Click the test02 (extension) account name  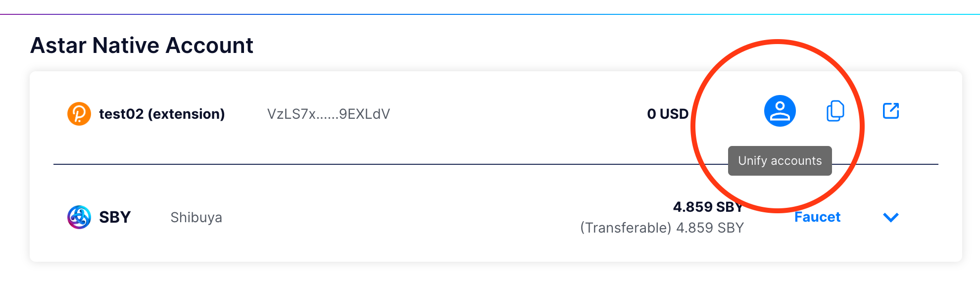click(x=162, y=114)
